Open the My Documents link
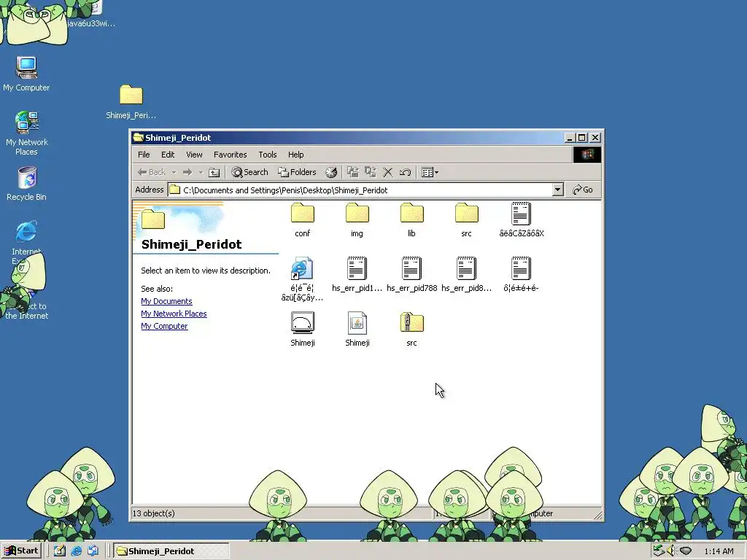Screen dimensions: 747x560 167,301
